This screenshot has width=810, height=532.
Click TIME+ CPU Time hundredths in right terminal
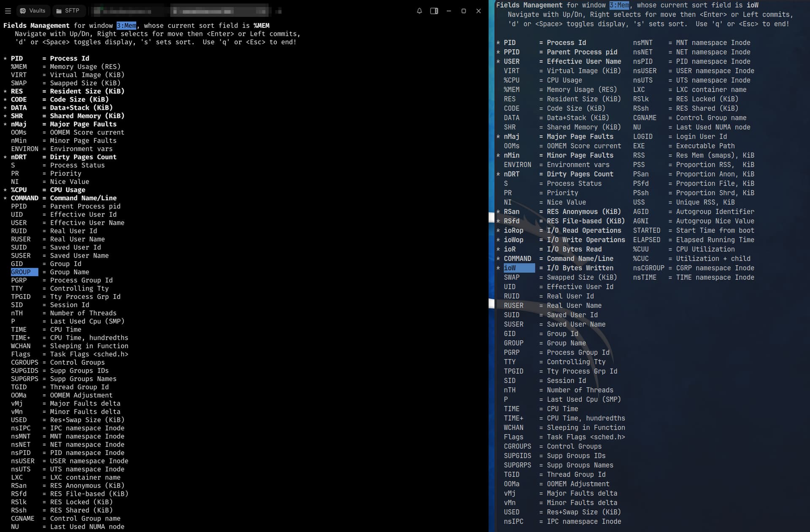(x=564, y=418)
